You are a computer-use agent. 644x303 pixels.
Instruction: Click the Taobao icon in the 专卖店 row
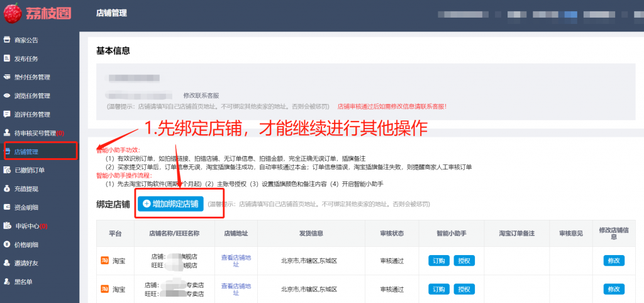(104, 289)
